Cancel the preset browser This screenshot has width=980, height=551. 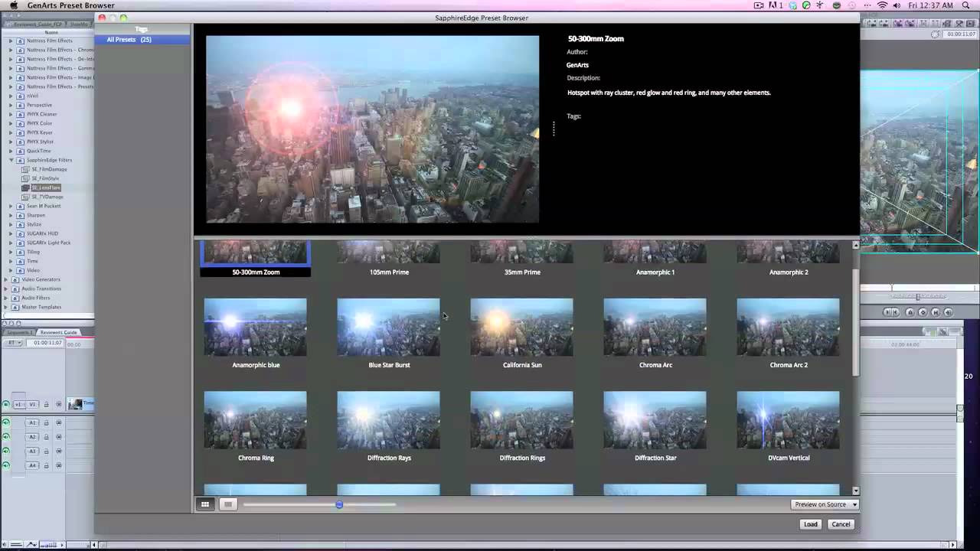tap(841, 524)
